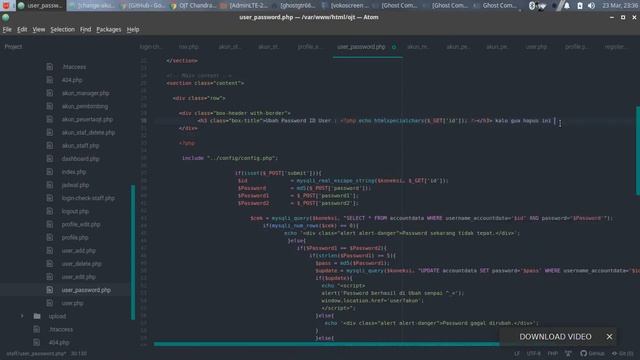640x360 pixels.
Task: Open the Selection menu
Action: tap(62, 29)
